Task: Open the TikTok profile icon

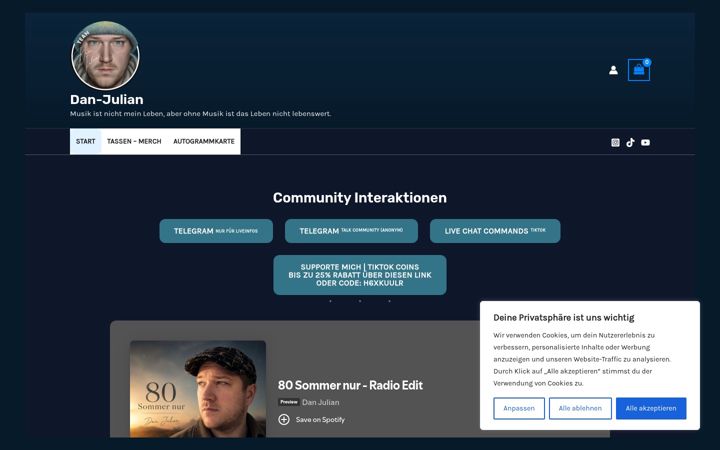Action: [630, 142]
